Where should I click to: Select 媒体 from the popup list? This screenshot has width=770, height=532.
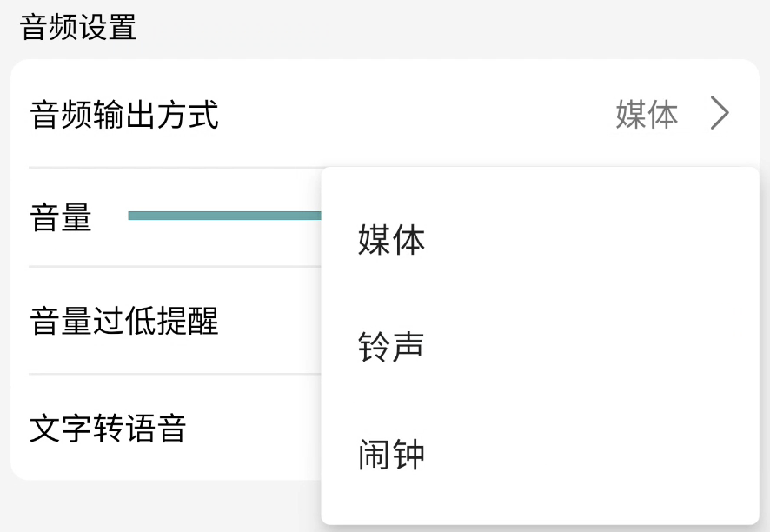392,241
